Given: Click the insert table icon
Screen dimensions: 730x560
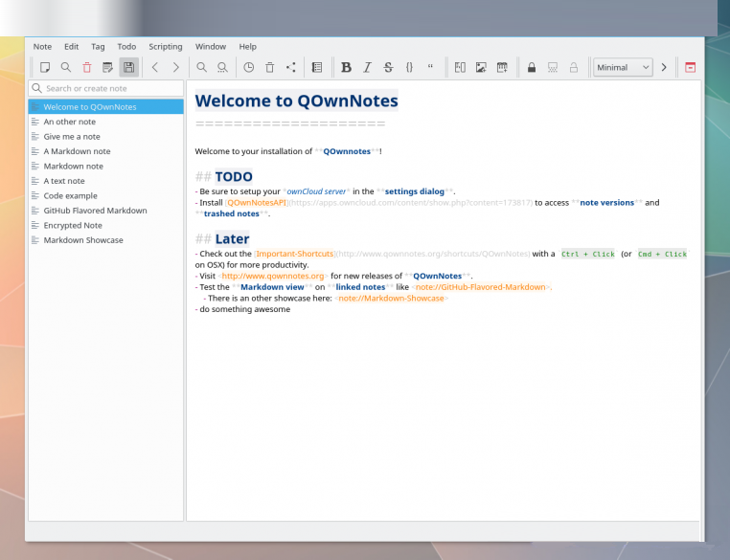Looking at the screenshot, I should 501,67.
